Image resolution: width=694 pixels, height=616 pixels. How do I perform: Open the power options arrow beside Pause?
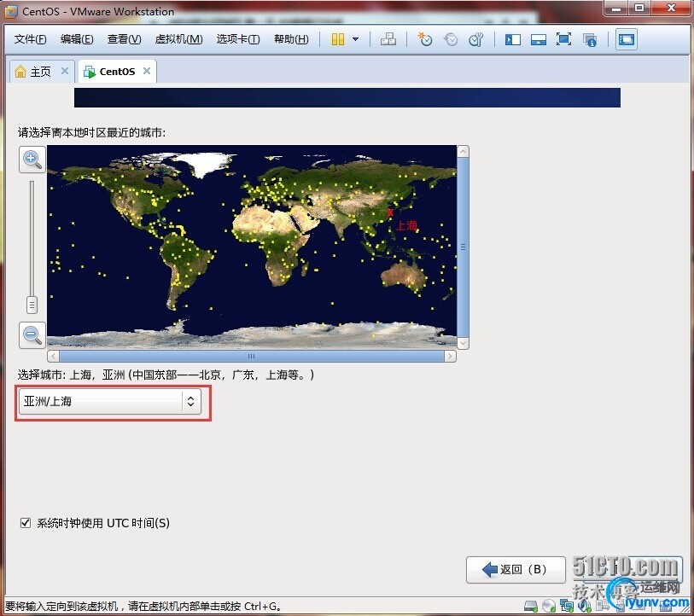tap(355, 39)
